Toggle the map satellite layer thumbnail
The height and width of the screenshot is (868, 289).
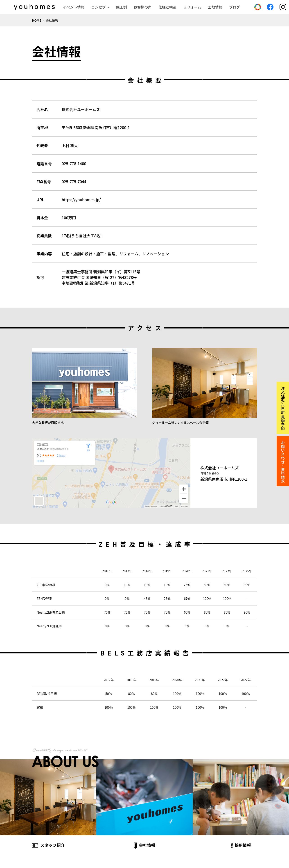click(39, 501)
